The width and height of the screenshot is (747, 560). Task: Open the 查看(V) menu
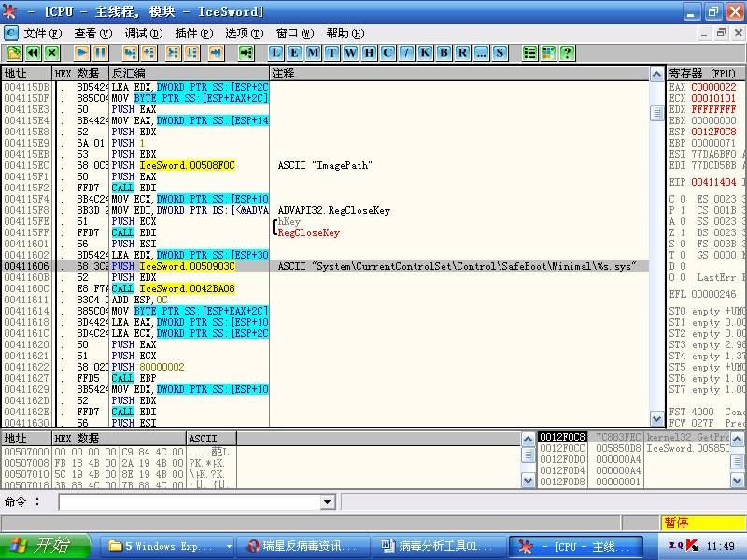pos(92,34)
